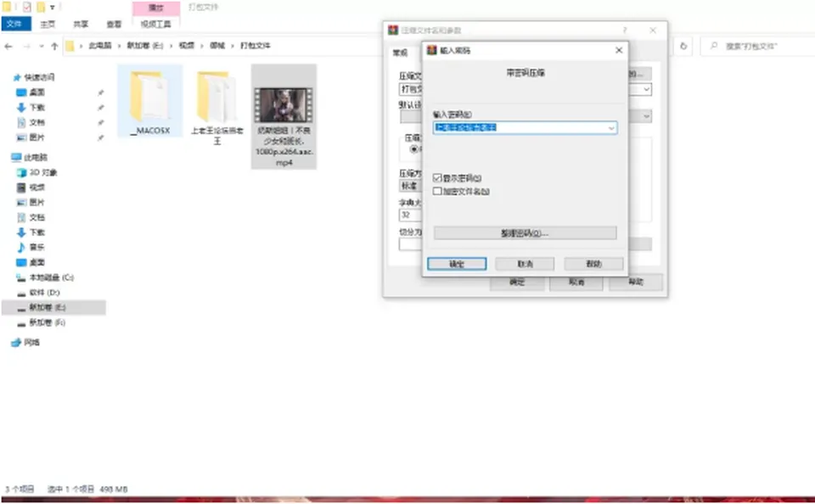Enable Encrypt file names (加密文件名) checkbox
The width and height of the screenshot is (815, 504).
coord(438,191)
